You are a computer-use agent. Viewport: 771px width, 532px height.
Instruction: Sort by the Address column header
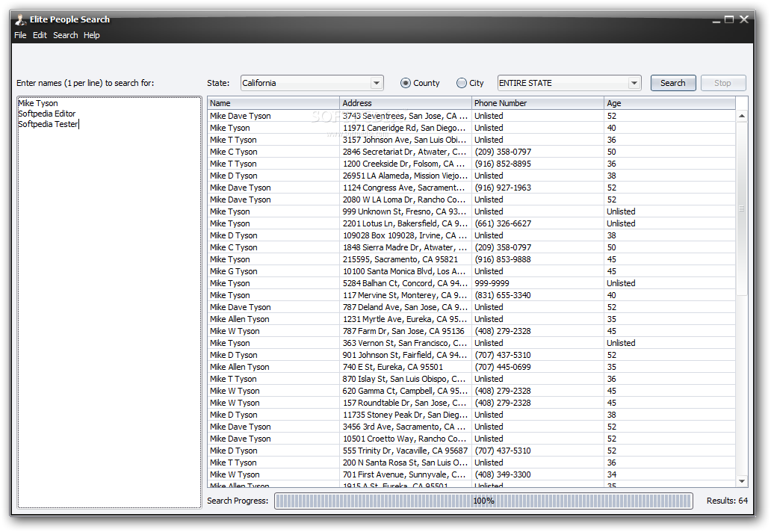pos(405,103)
